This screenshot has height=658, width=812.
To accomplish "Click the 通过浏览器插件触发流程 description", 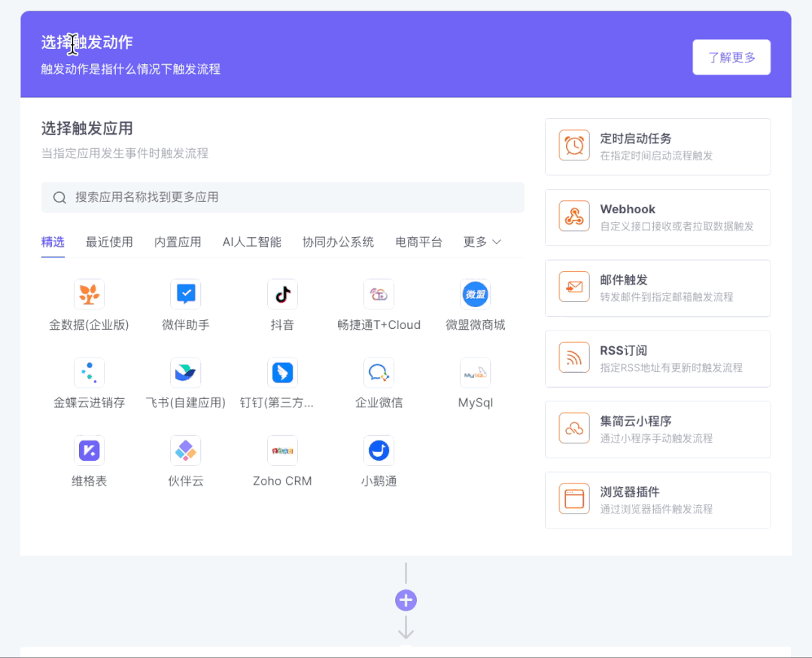I will (656, 509).
